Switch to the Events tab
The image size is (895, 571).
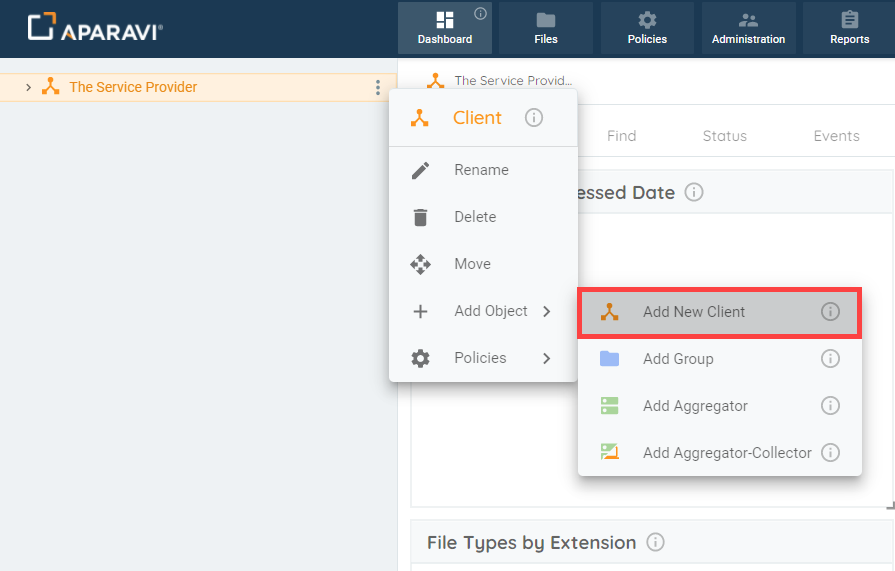click(x=836, y=136)
